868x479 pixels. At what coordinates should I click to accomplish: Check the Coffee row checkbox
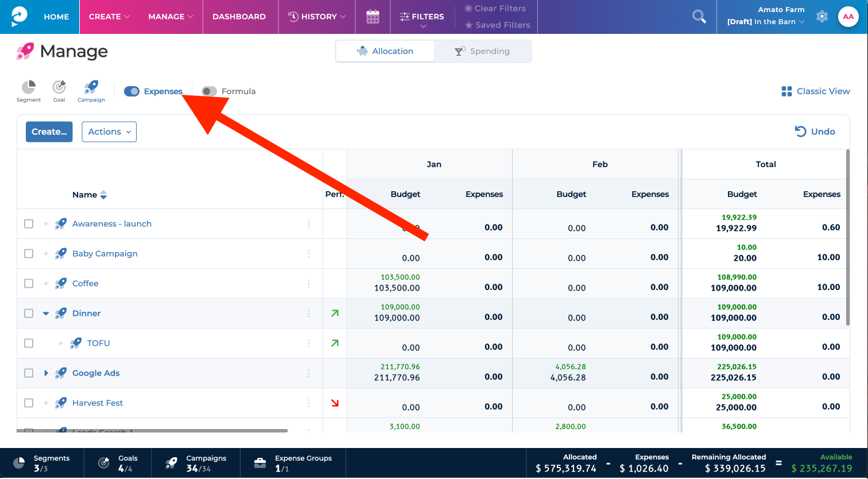pyautogui.click(x=29, y=284)
